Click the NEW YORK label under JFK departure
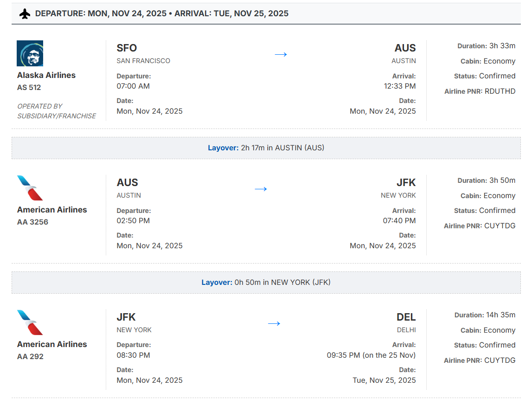Viewport: 532px width, 412px height. [134, 330]
